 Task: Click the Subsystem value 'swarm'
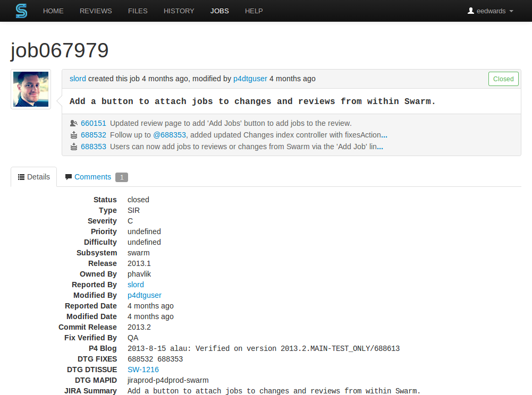pos(138,253)
